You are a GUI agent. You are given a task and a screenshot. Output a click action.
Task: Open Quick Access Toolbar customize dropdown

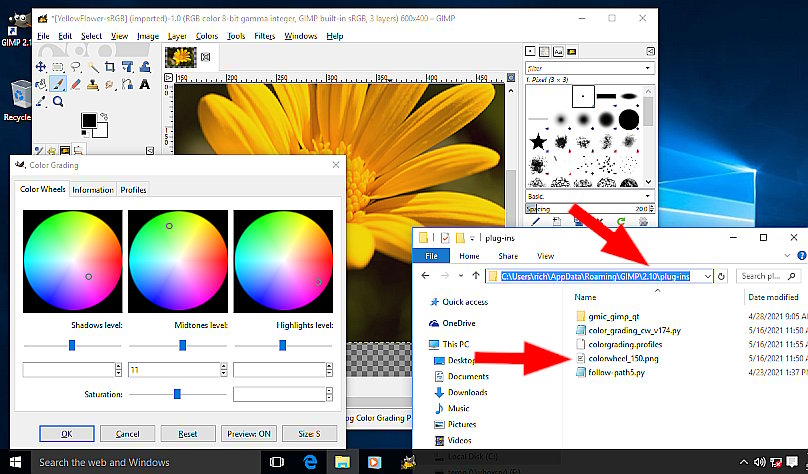point(472,238)
